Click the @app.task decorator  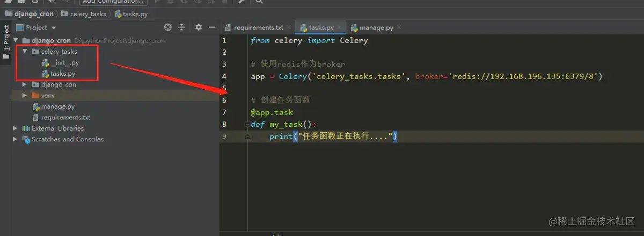pyautogui.click(x=272, y=112)
